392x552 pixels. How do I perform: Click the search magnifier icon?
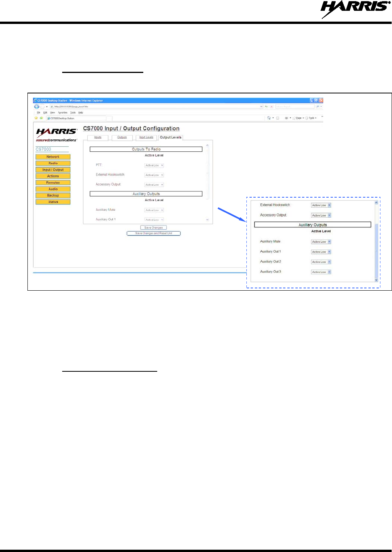pos(317,107)
